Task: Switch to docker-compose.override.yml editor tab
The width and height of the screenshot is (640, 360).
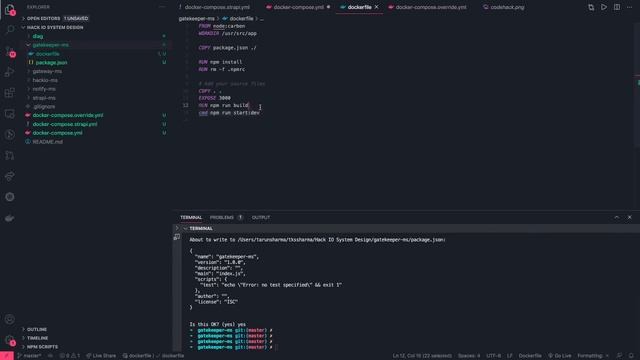Action: [x=427, y=7]
